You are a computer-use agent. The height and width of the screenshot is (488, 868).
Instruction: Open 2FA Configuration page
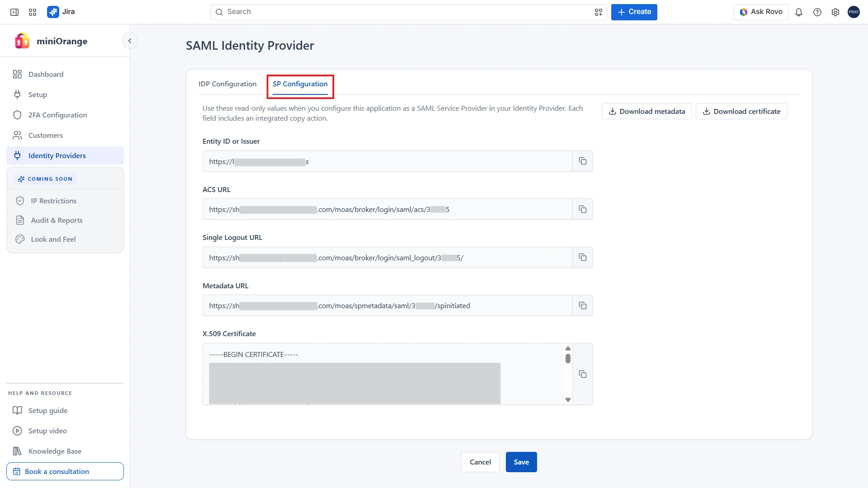coord(65,115)
